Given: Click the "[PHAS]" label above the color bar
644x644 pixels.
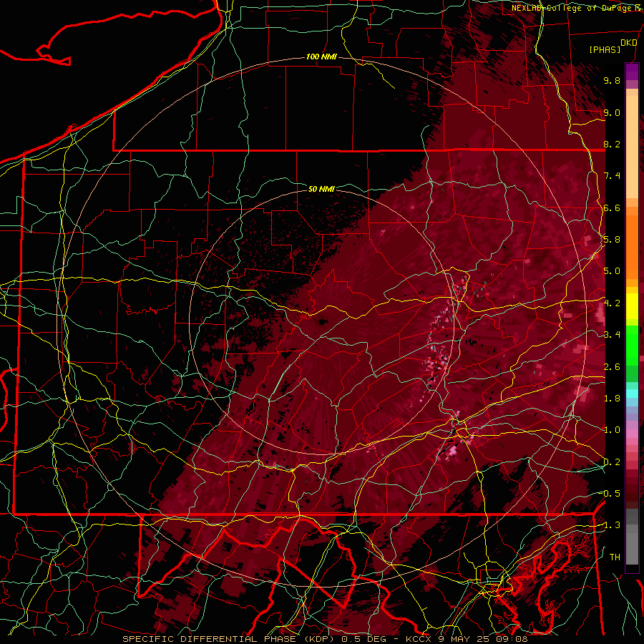Looking at the screenshot, I should [605, 49].
